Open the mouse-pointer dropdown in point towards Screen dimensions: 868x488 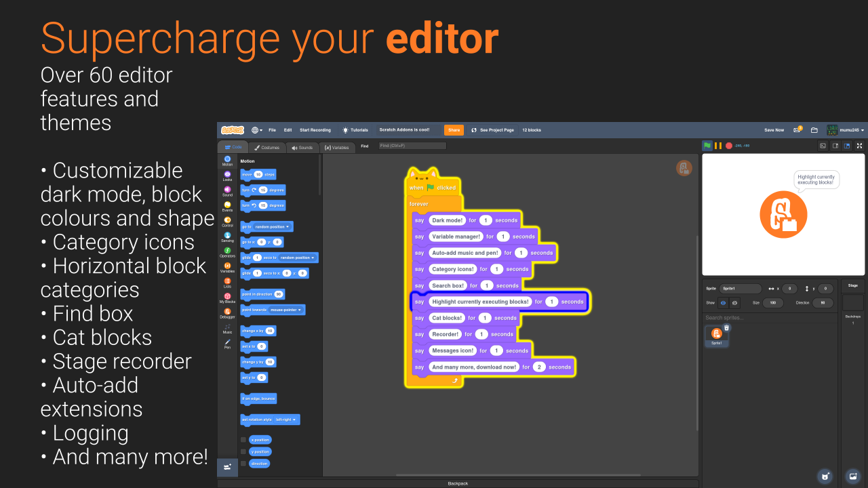[x=286, y=310]
